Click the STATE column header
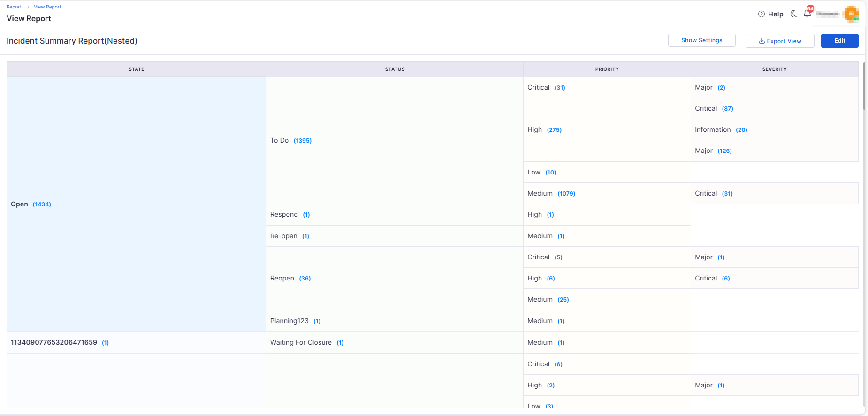The width and height of the screenshot is (868, 416). [x=137, y=69]
